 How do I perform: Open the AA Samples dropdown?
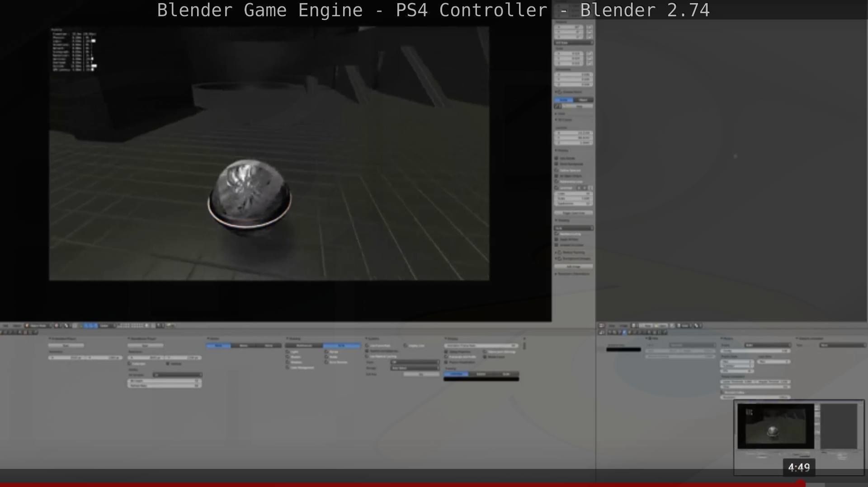tap(177, 375)
